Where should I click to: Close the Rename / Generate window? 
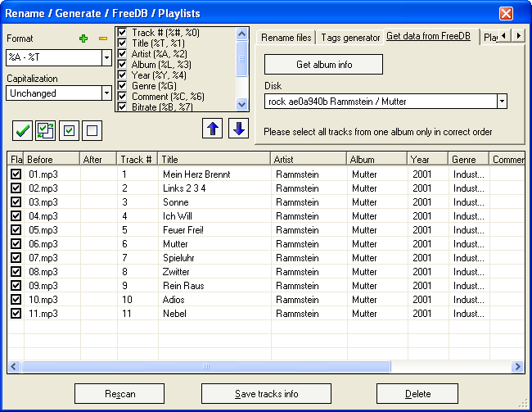pyautogui.click(x=506, y=14)
